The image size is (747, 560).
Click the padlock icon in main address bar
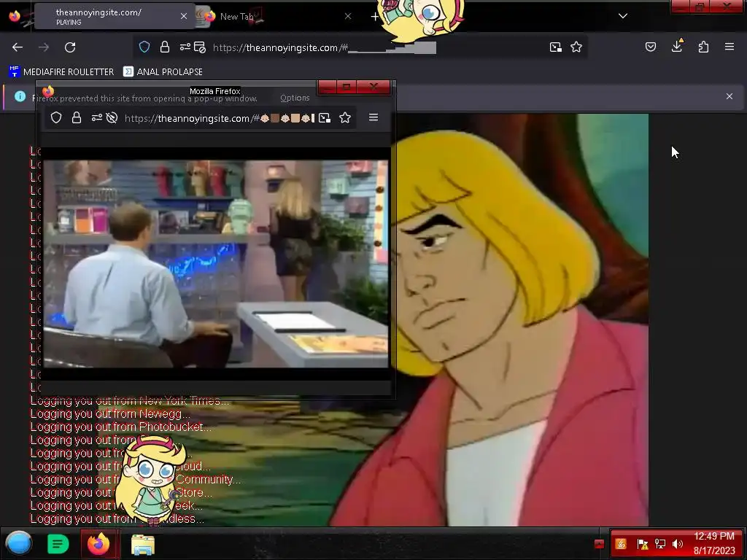tap(165, 47)
